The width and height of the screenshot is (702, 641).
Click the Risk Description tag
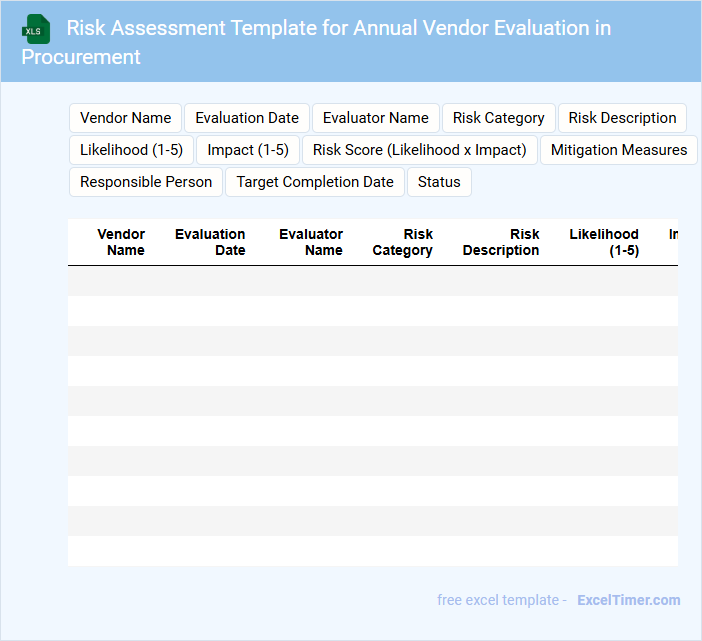tap(622, 118)
